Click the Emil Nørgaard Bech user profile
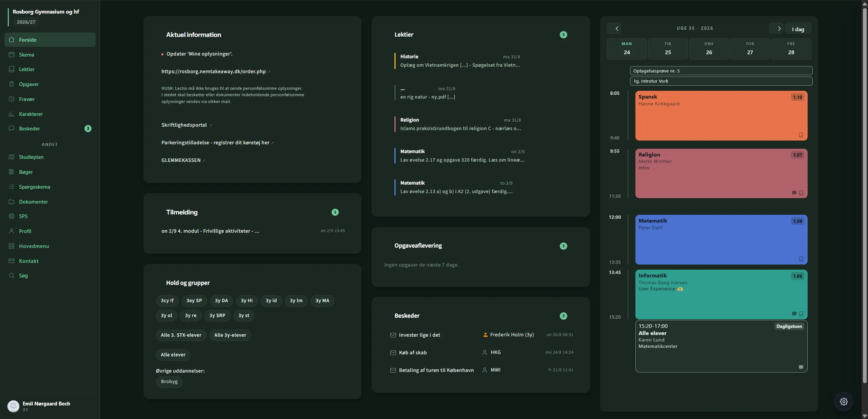The image size is (868, 419). [x=50, y=406]
